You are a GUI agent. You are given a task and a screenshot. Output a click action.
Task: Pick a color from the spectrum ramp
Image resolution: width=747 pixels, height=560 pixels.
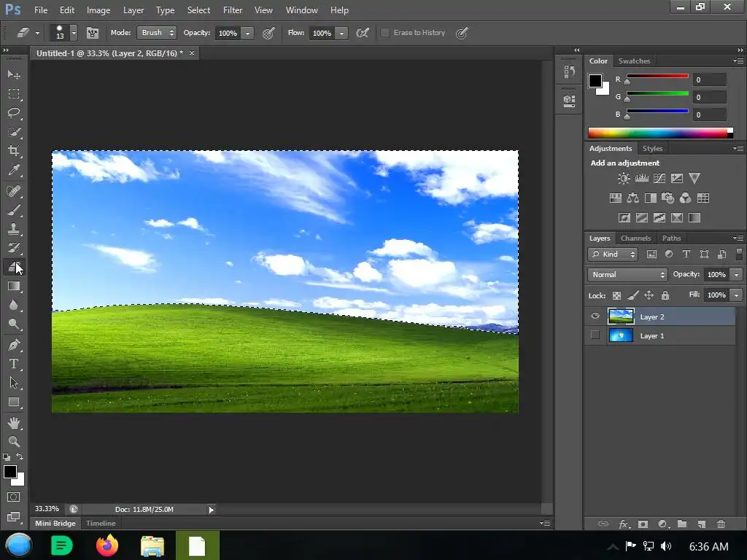tap(660, 133)
